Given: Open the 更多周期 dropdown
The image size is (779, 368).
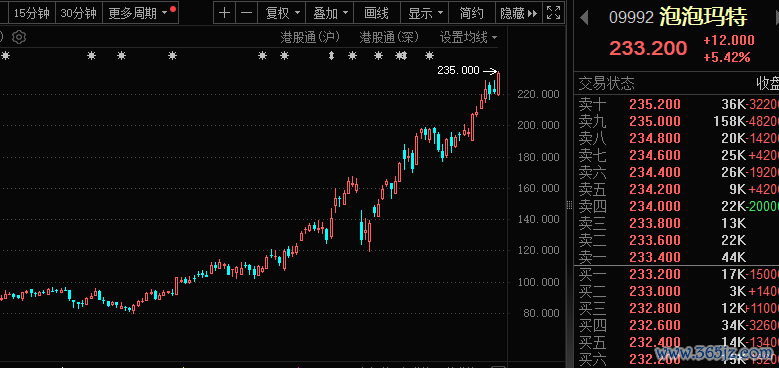Looking at the screenshot, I should pos(141,13).
